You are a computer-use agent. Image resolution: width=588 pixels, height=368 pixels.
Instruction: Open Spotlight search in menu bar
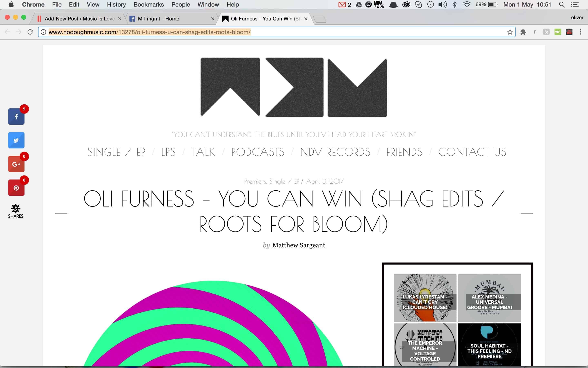point(562,4)
